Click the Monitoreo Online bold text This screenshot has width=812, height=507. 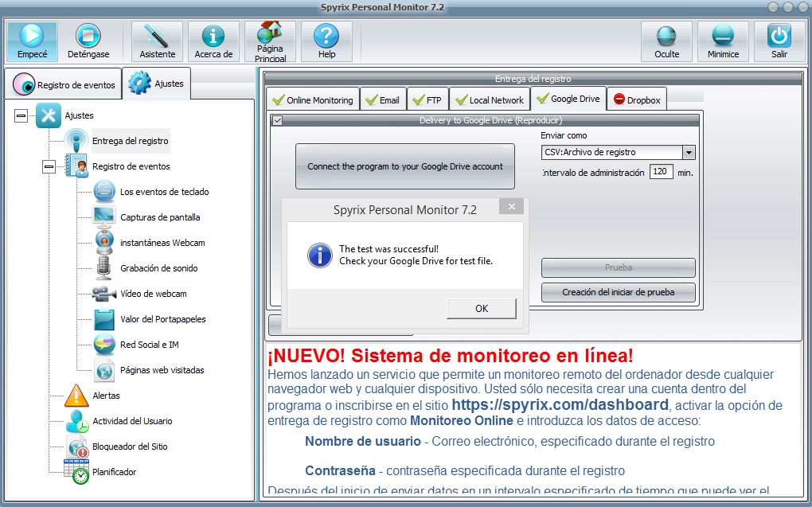[462, 420]
